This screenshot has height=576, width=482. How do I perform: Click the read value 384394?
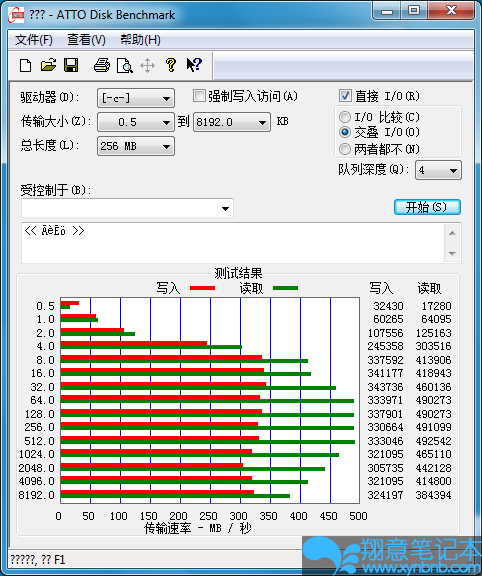click(x=434, y=495)
